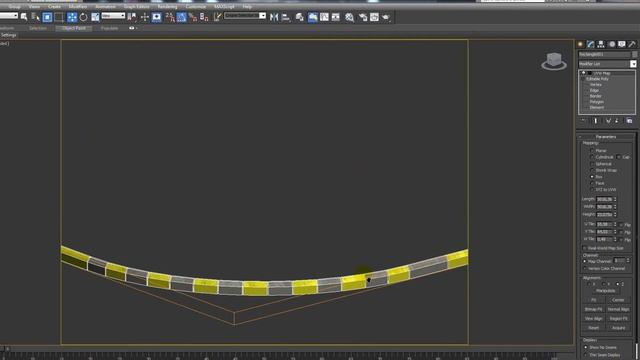This screenshot has width=640, height=360.
Task: Open Render Setup icon
Action: [x=363, y=17]
